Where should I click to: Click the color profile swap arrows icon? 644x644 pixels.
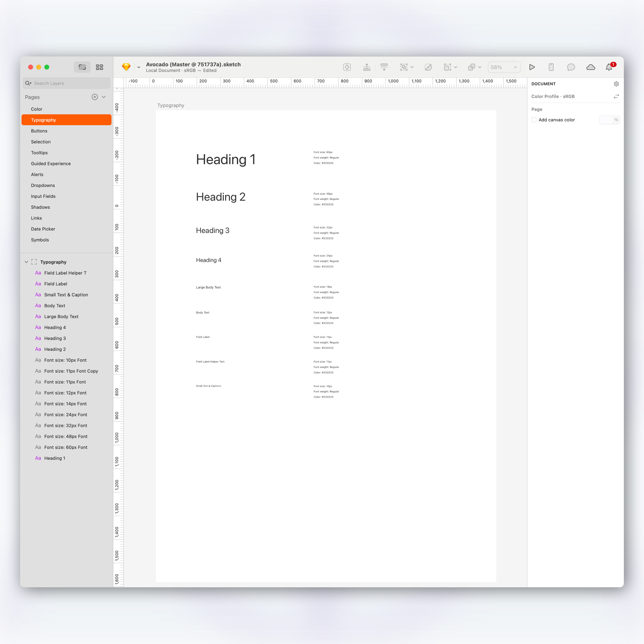point(616,96)
